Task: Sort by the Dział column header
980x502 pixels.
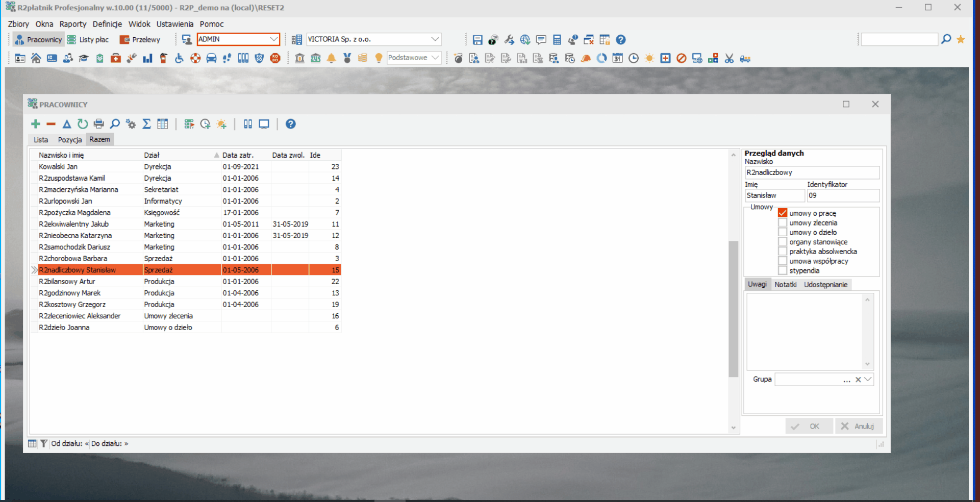Action: pyautogui.click(x=181, y=155)
